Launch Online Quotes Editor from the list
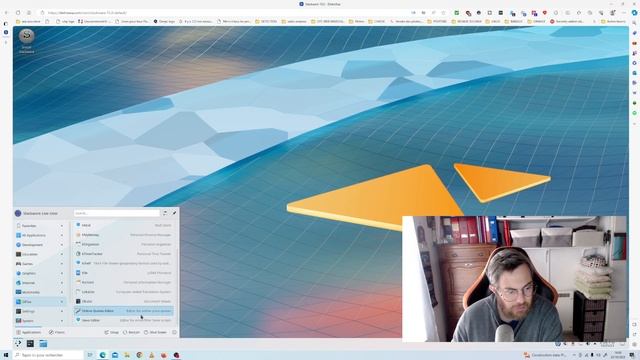Viewport: 640px width, 360px height. (x=124, y=311)
